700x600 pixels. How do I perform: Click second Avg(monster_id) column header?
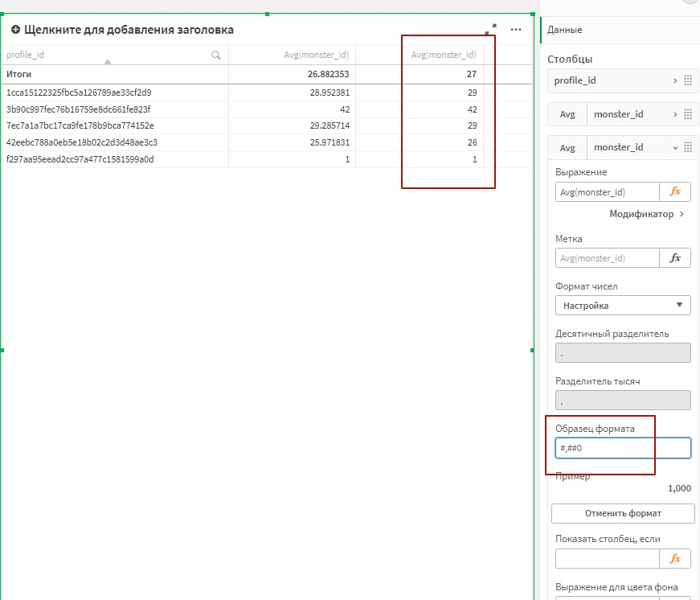pos(444,55)
